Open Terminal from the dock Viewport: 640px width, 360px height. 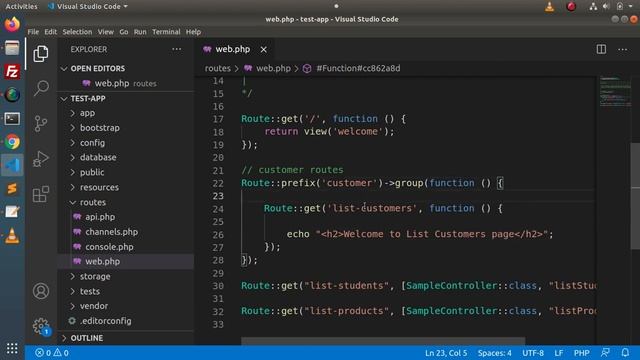(12, 119)
